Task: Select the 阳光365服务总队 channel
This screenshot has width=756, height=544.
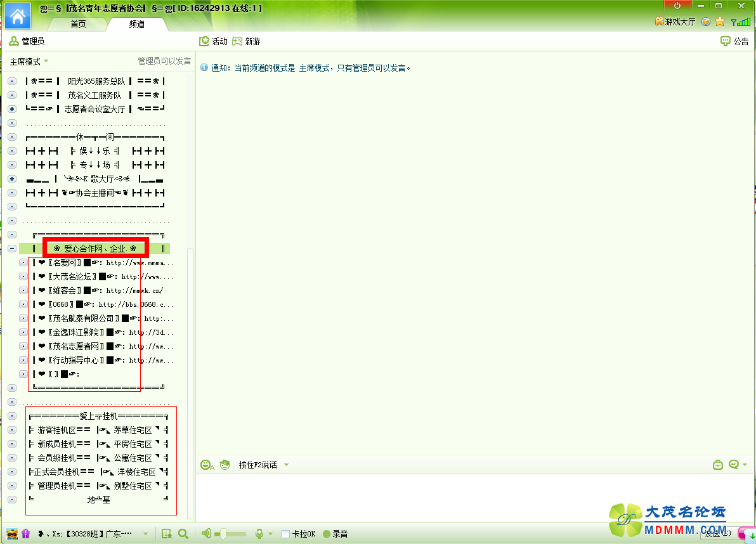Action: (95, 81)
